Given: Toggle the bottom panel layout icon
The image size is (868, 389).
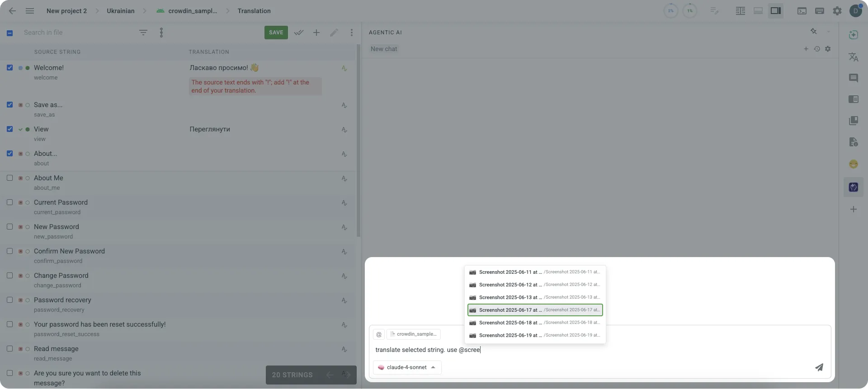Looking at the screenshot, I should coord(758,11).
